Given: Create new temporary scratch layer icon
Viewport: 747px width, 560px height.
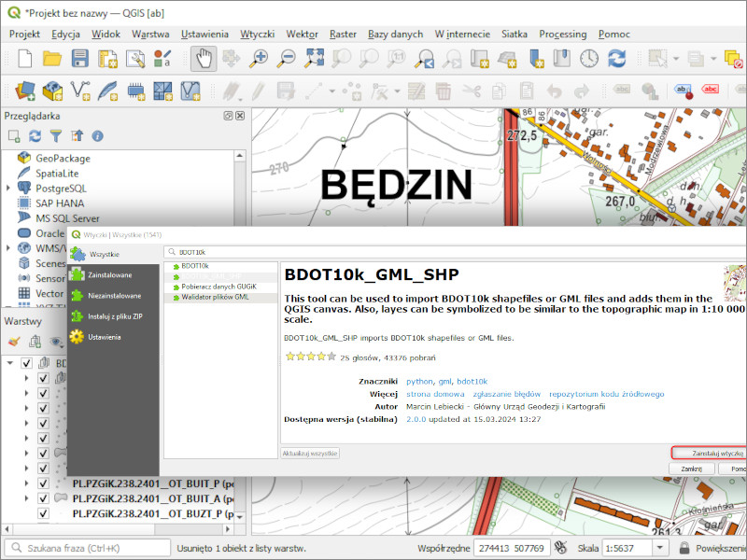Looking at the screenshot, I should [135, 91].
